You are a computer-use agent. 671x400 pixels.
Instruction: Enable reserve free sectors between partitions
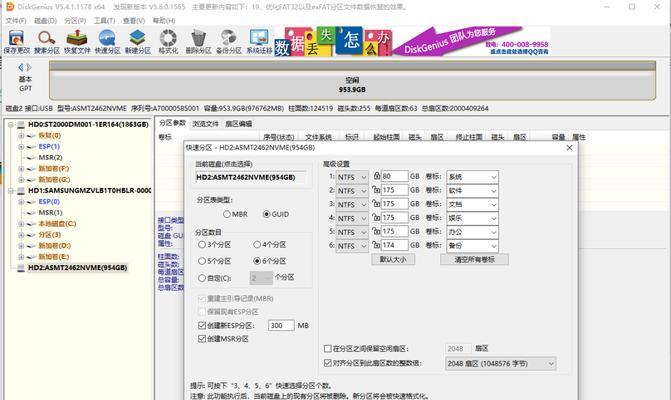pos(328,349)
